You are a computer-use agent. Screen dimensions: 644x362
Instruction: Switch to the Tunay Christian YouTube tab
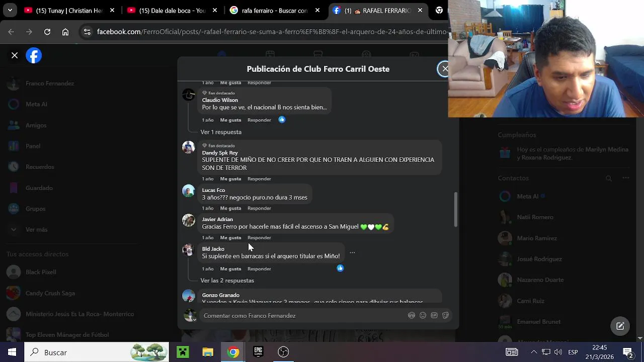click(x=70, y=10)
